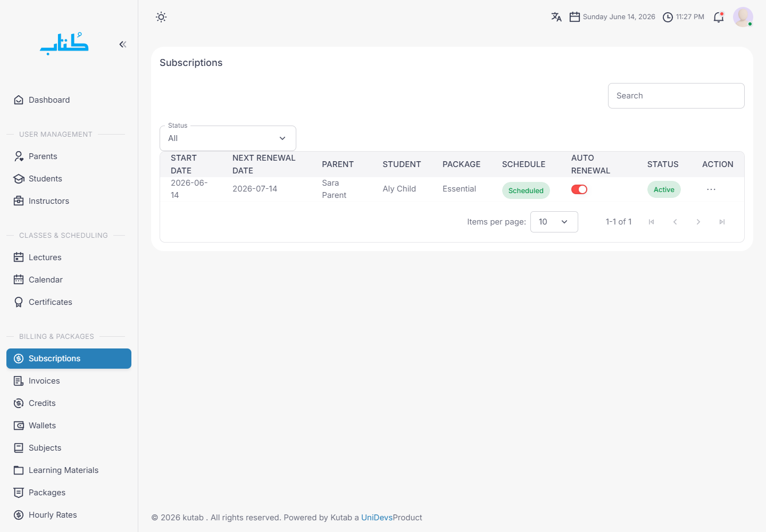
Task: Open the notifications bell
Action: tap(719, 17)
